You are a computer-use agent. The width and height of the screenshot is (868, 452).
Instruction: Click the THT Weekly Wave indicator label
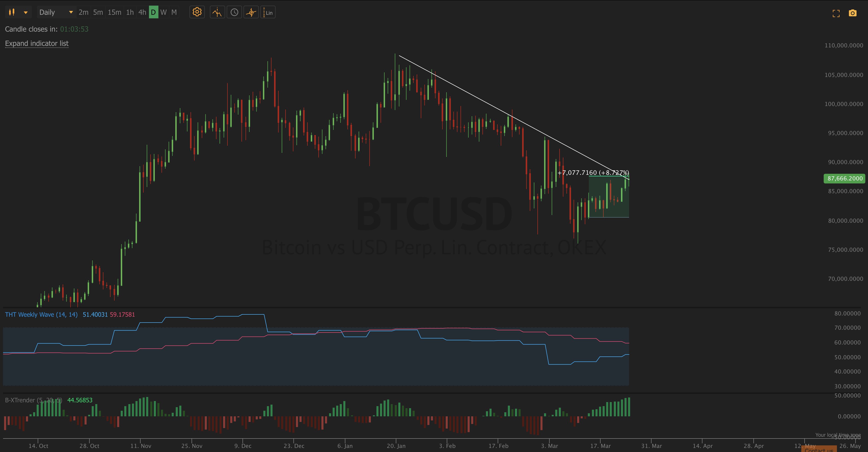point(41,314)
